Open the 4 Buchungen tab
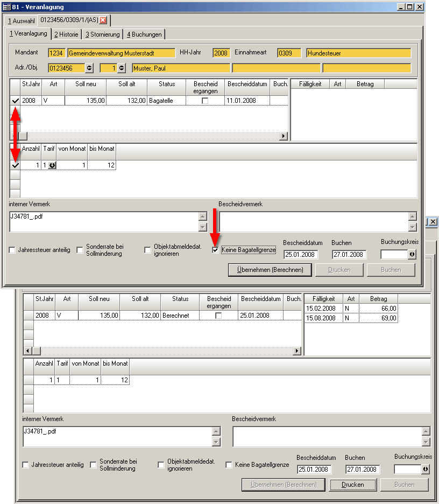 144,34
